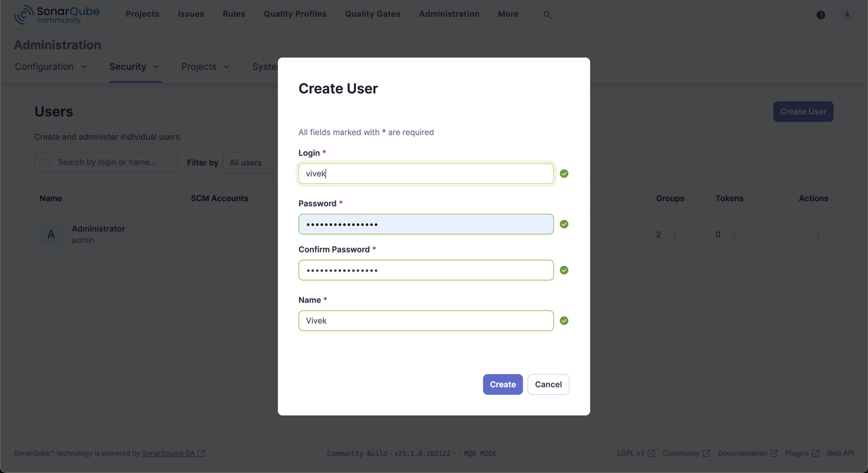Open Administrator row actions menu
The image size is (868, 473).
(818, 235)
